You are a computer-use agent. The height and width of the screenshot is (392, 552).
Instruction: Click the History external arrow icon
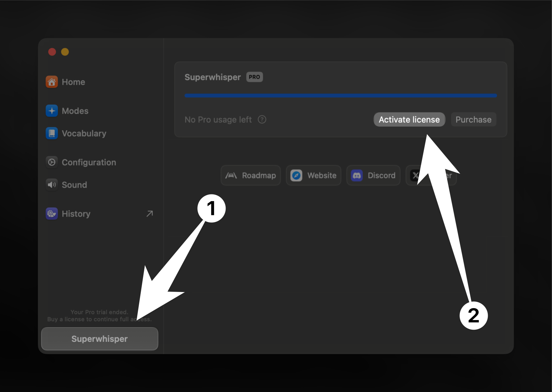(149, 214)
